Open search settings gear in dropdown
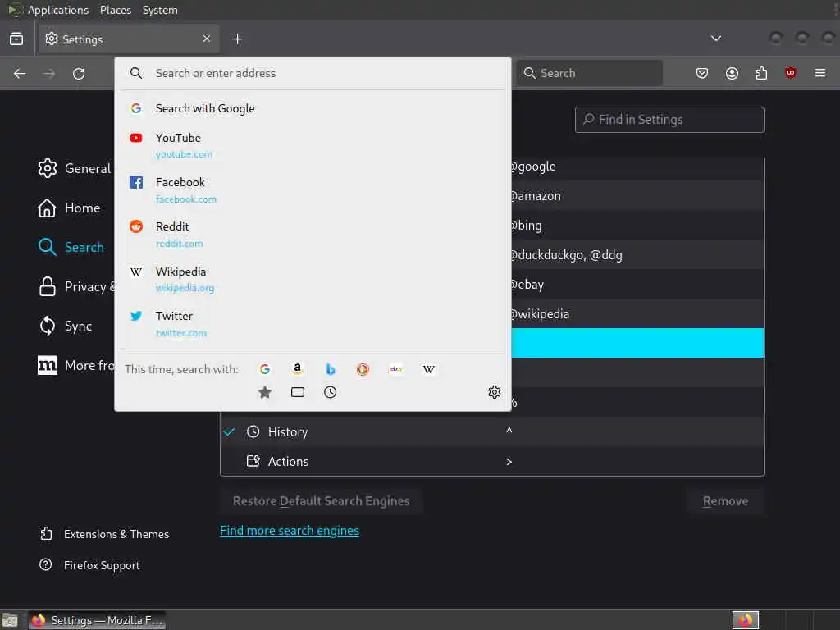The image size is (840, 630). click(495, 392)
